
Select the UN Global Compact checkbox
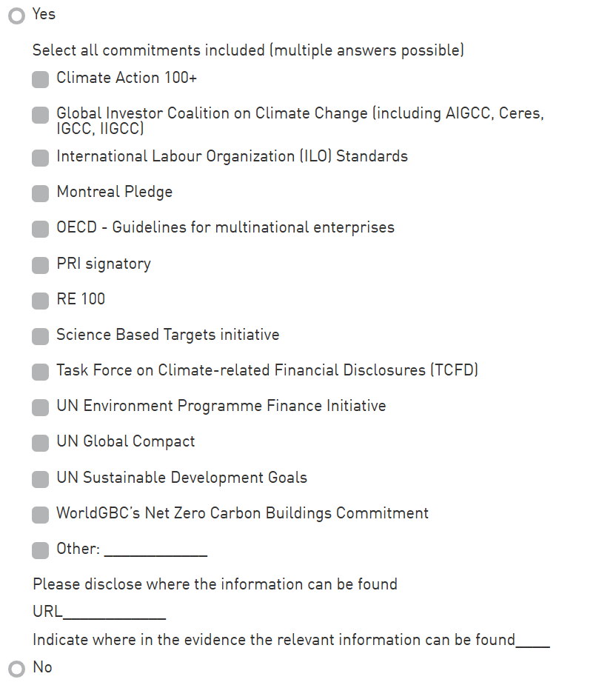click(41, 443)
